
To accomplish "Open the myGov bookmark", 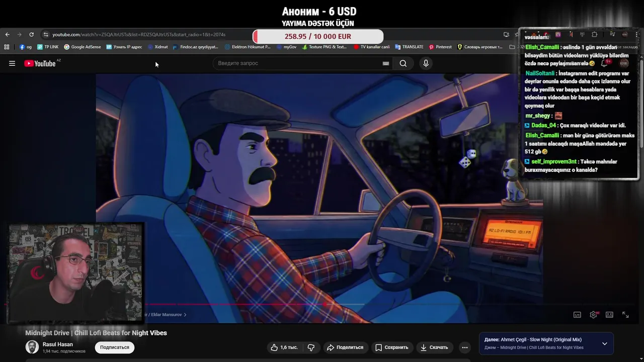I will (x=286, y=47).
